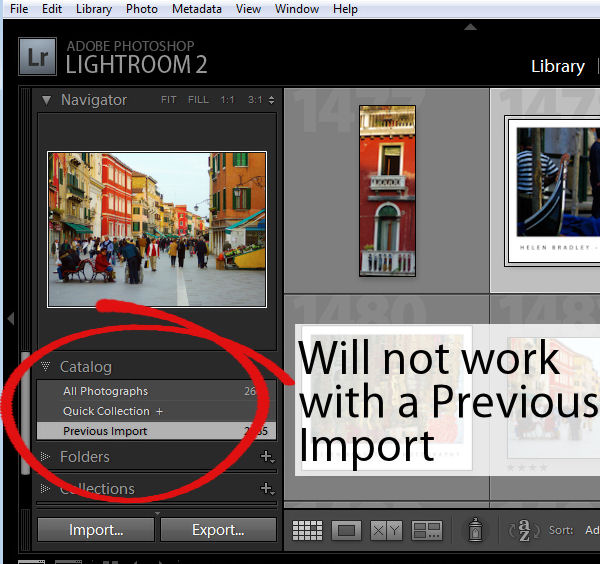Switch to Survey view
Screen dimensions: 600x564
point(427,530)
